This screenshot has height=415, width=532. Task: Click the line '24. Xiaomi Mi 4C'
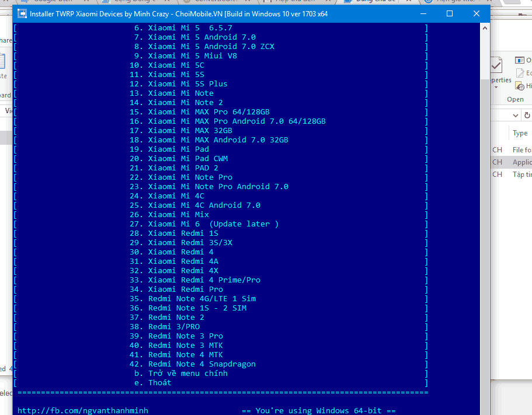[167, 196]
